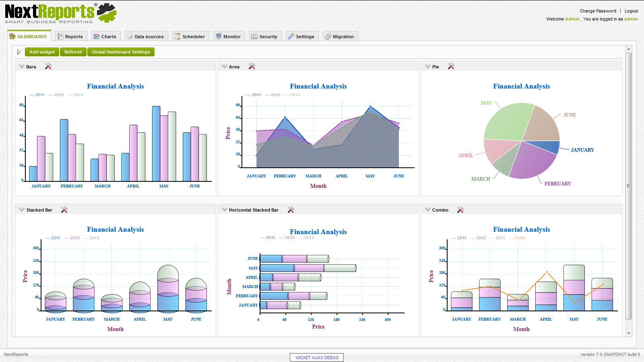Collapse the Horizontal Stacked Bar widget

[225, 210]
